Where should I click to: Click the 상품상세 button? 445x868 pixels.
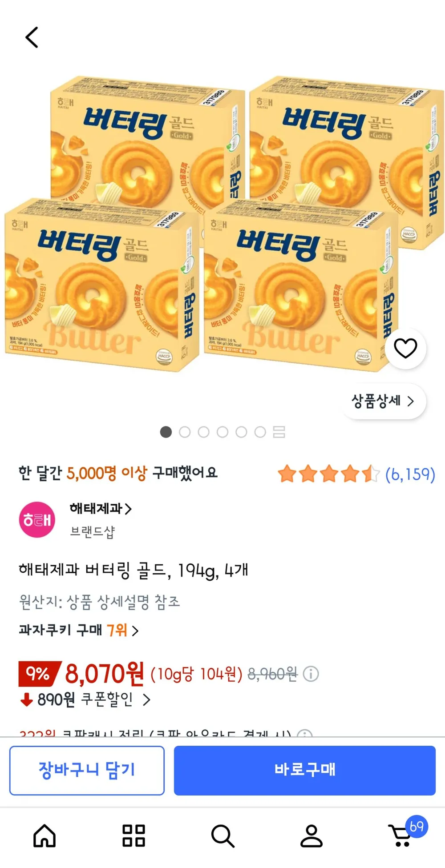click(x=384, y=401)
